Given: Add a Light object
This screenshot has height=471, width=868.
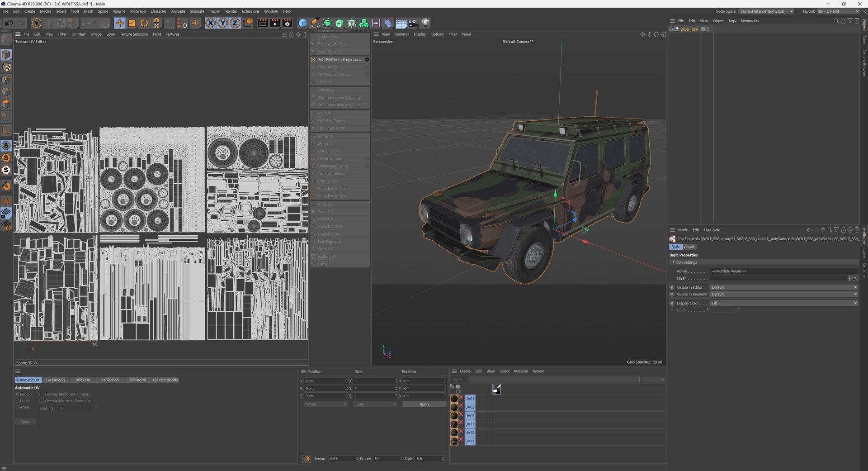Looking at the screenshot, I should click(425, 23).
